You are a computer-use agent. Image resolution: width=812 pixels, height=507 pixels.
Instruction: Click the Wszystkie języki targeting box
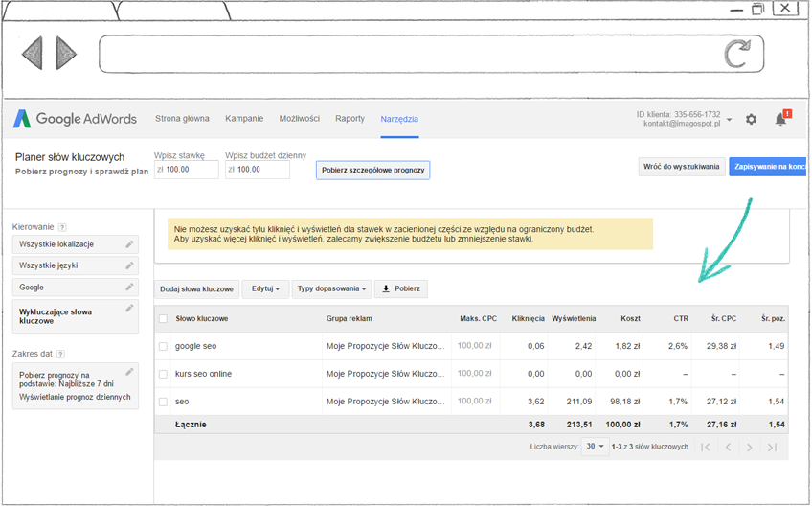point(76,265)
